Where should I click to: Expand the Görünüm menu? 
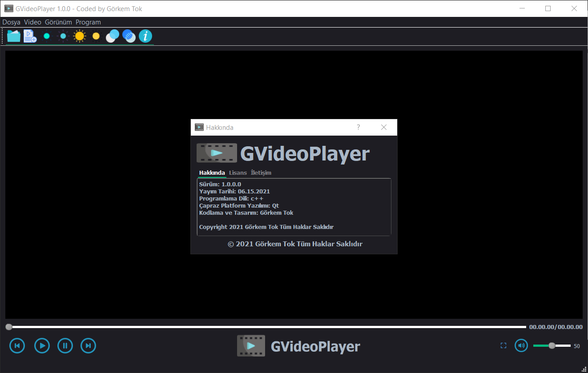(58, 22)
